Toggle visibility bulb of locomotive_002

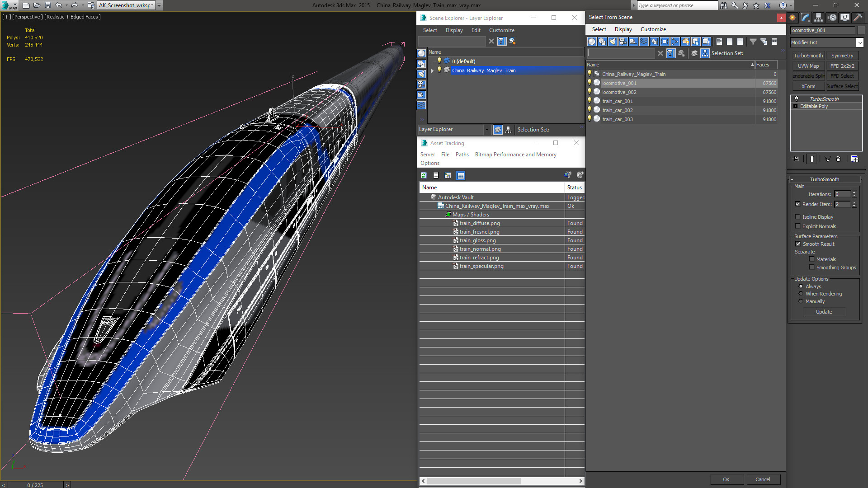point(590,92)
